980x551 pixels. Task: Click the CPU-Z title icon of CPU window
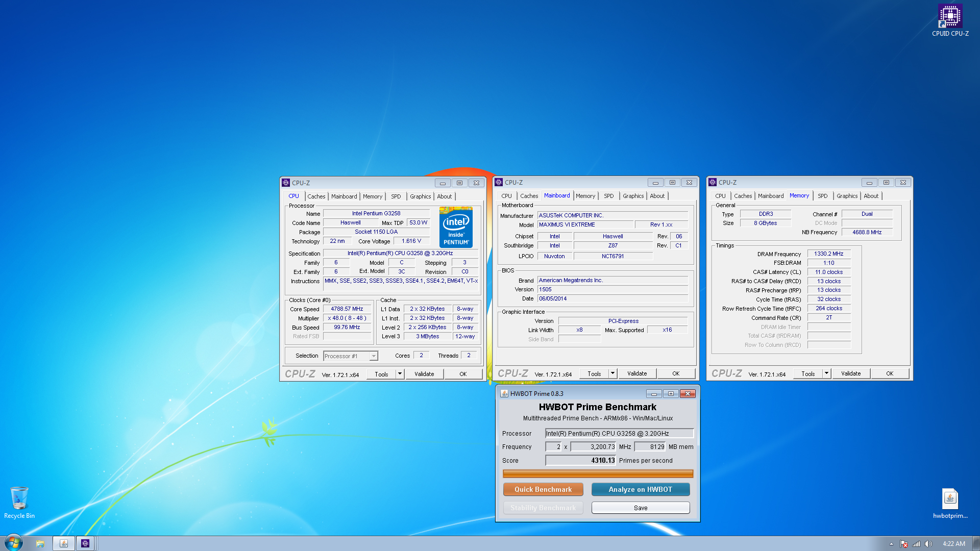[x=286, y=183]
